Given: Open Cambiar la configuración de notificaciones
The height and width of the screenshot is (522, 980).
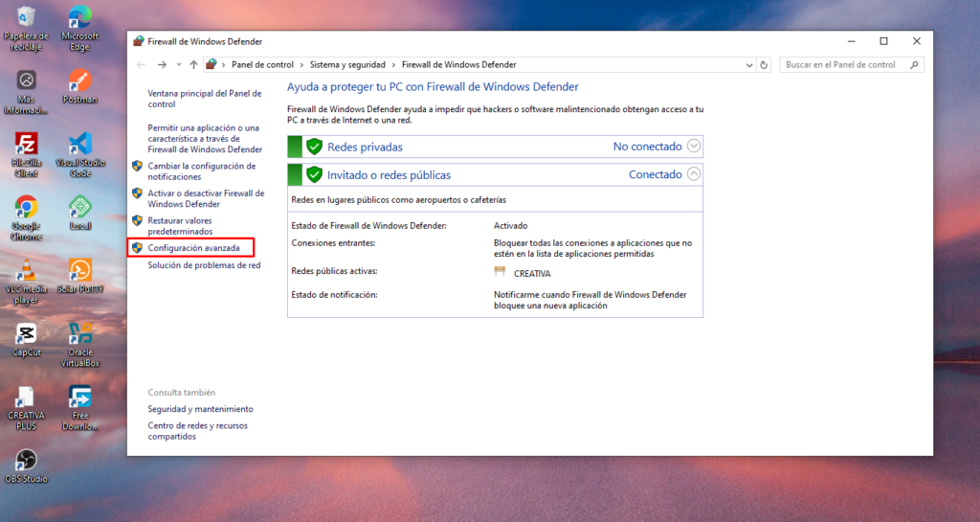Looking at the screenshot, I should pos(201,171).
